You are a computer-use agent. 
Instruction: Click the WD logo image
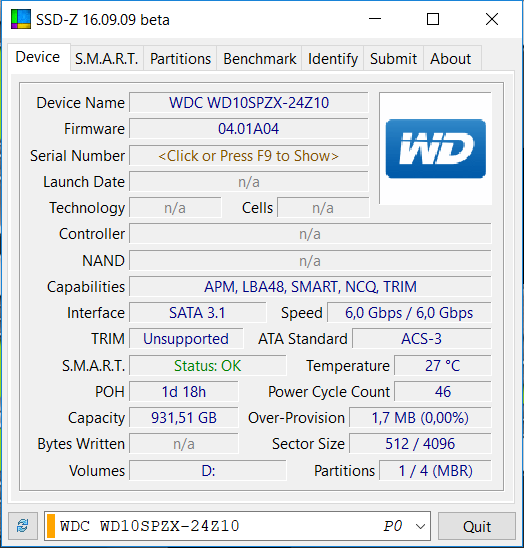(436, 149)
